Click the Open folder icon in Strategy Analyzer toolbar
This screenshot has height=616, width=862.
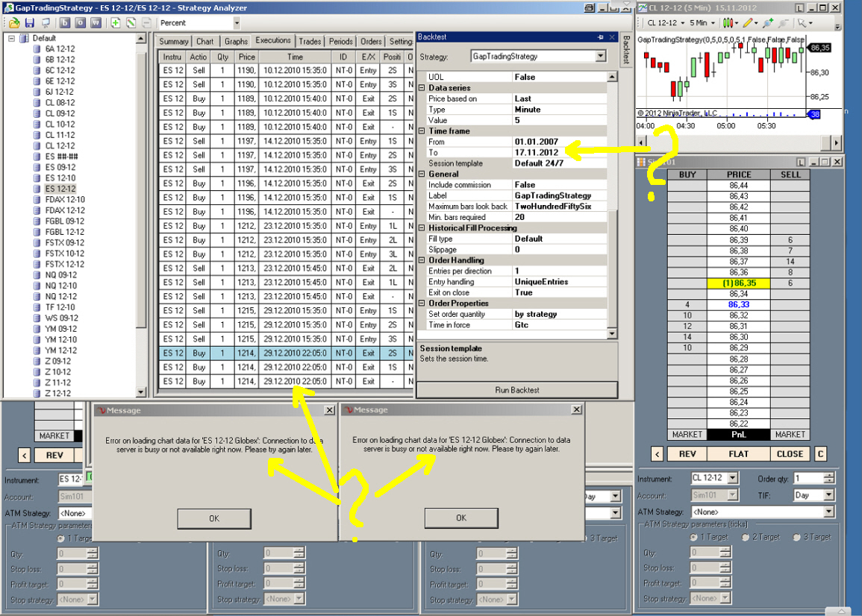tap(14, 23)
